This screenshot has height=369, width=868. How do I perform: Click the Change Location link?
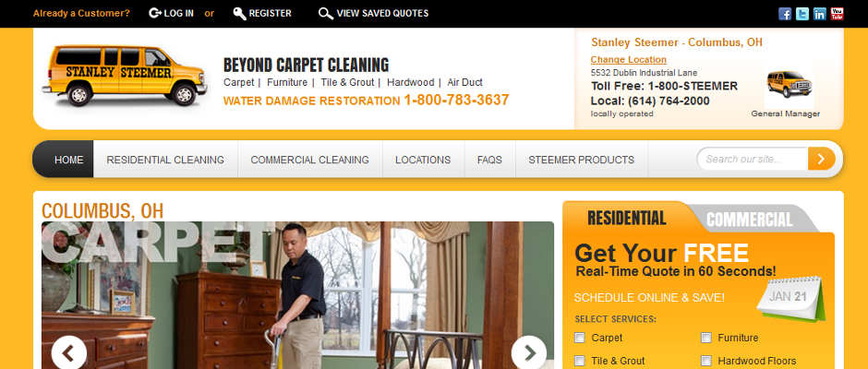(x=628, y=59)
